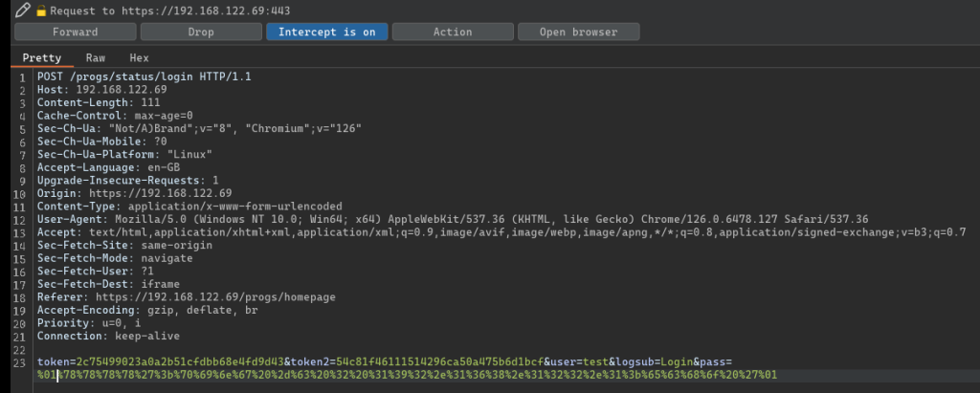
Task: Drop the intercepted request
Action: click(201, 32)
